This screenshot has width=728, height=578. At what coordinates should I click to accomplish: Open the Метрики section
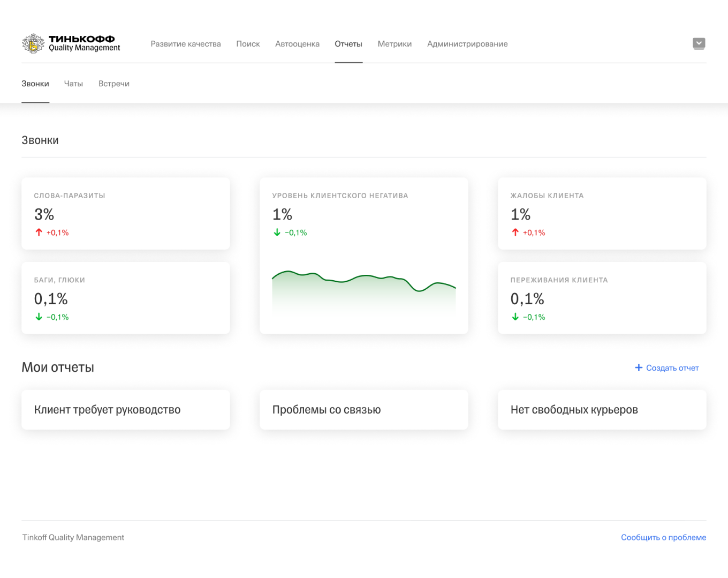click(395, 44)
